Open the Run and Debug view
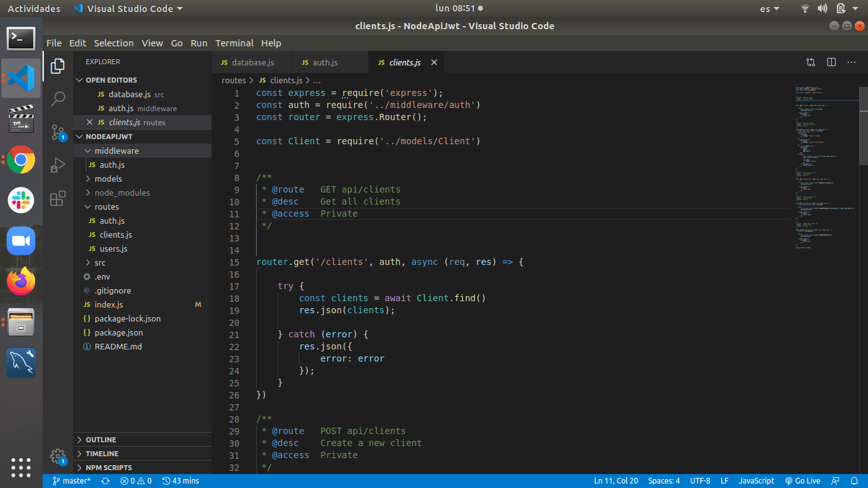Image resolution: width=868 pixels, height=488 pixels. click(58, 165)
